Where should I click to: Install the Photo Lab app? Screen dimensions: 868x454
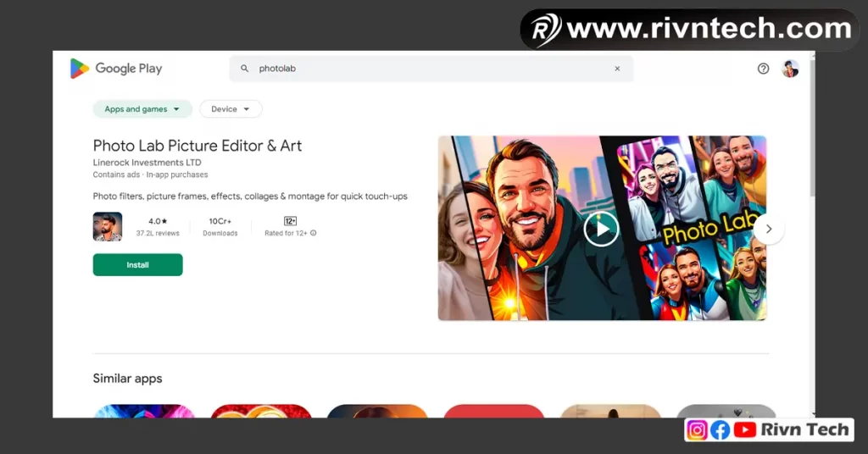[138, 265]
